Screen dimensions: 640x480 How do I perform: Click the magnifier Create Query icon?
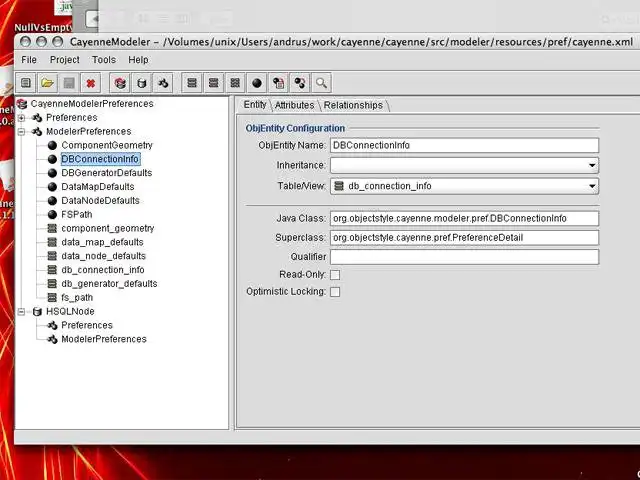pyautogui.click(x=322, y=83)
